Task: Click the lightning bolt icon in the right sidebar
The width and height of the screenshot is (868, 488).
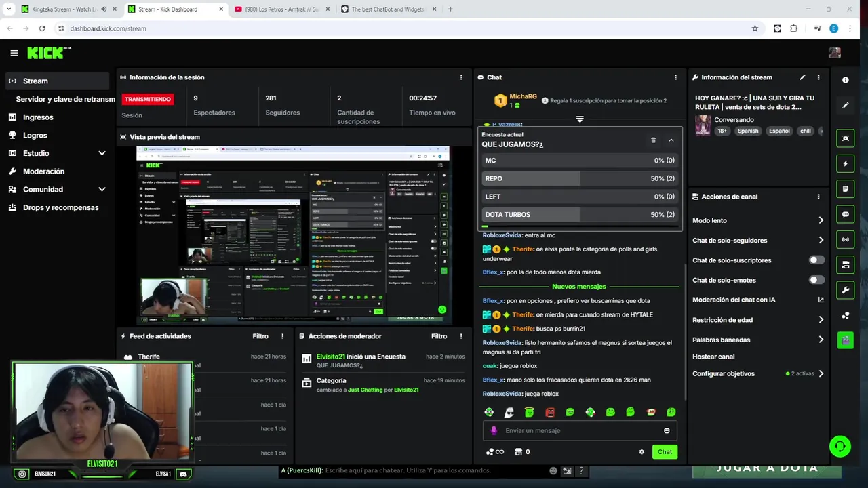Action: click(x=845, y=163)
